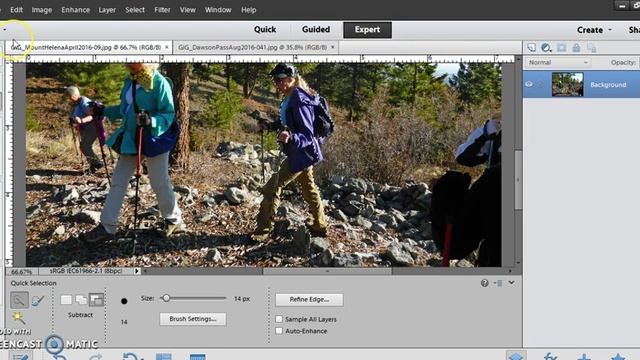Click the vertical canvas scrollbar
This screenshot has width=640, height=360.
(x=518, y=180)
